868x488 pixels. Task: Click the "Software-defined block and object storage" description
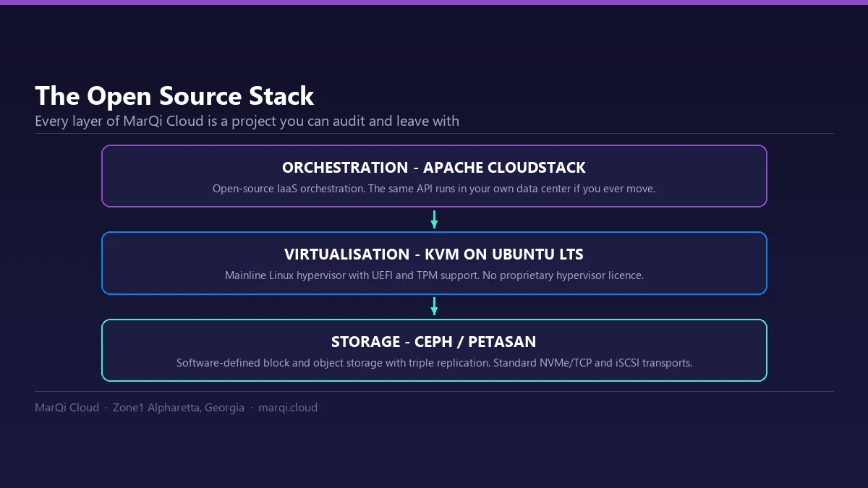(x=434, y=363)
